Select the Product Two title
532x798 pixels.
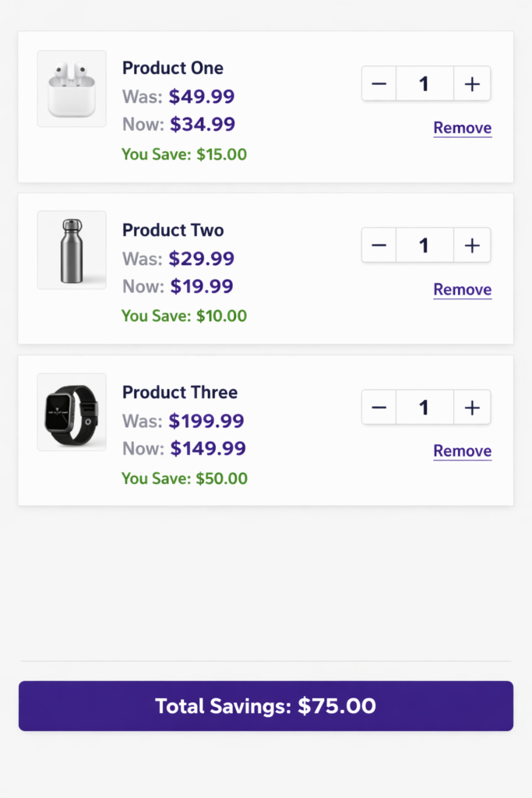pos(172,230)
